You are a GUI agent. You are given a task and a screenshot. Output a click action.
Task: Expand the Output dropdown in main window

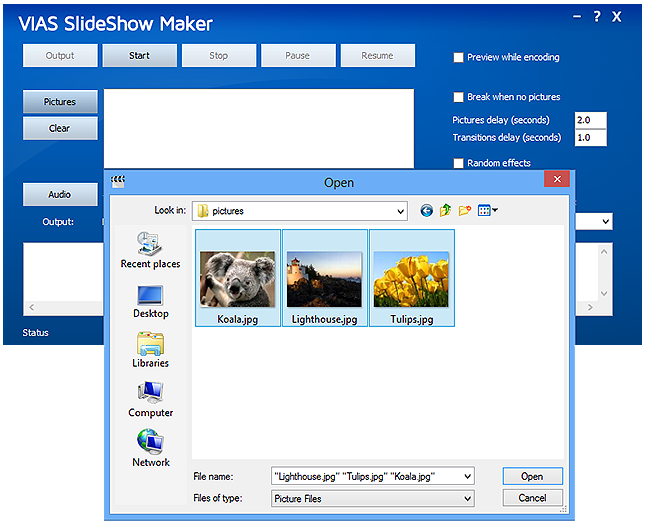(x=605, y=221)
